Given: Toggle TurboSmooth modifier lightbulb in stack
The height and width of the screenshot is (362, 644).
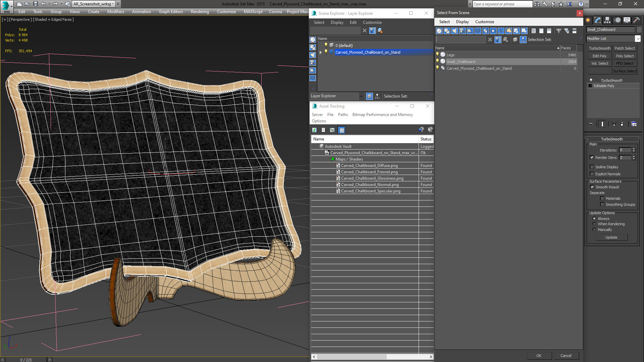Looking at the screenshot, I should click(591, 80).
